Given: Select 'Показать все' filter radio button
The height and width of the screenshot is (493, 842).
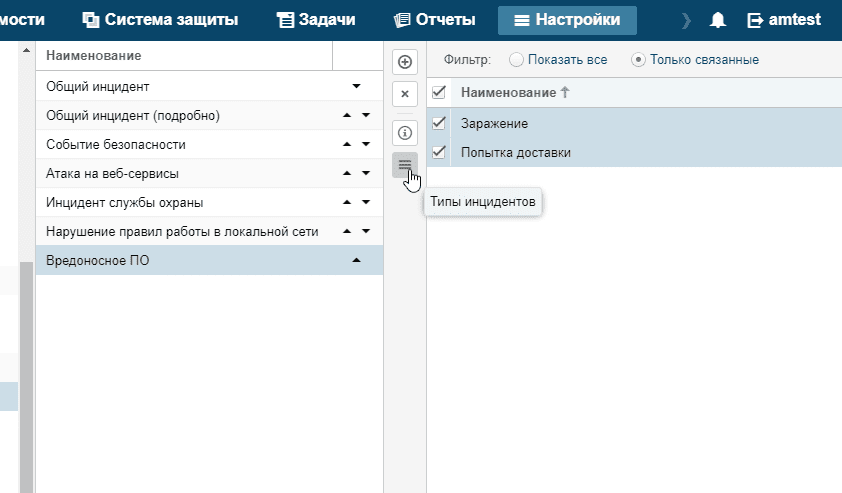Looking at the screenshot, I should tap(516, 60).
